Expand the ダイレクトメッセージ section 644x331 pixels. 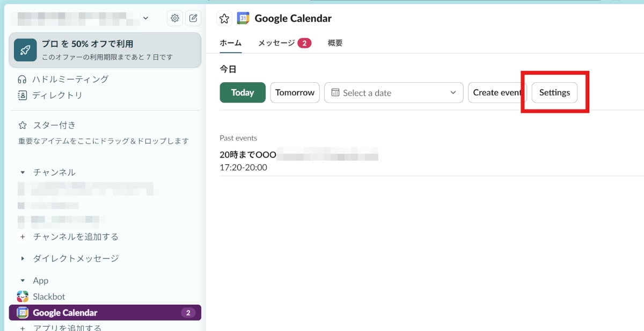tap(23, 258)
